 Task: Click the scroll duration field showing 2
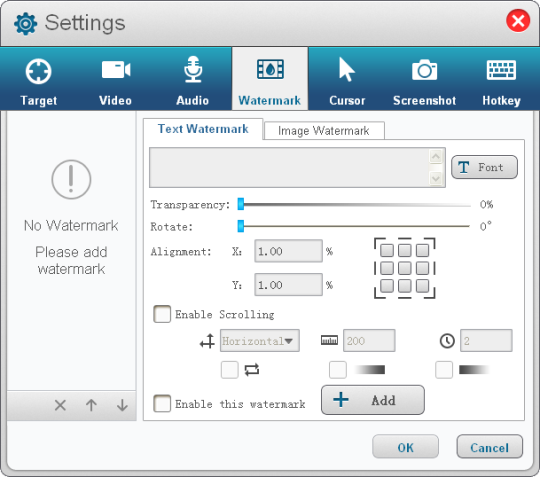486,341
